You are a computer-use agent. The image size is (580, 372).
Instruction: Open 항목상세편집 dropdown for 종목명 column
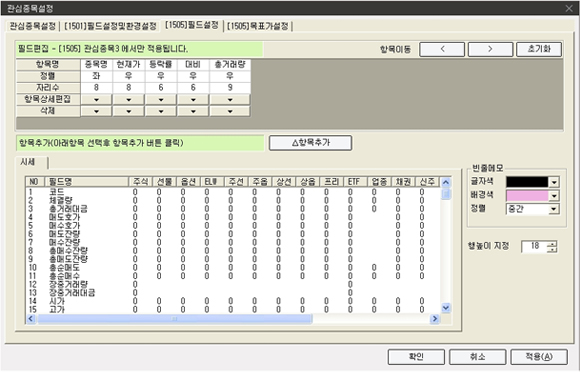coord(96,99)
